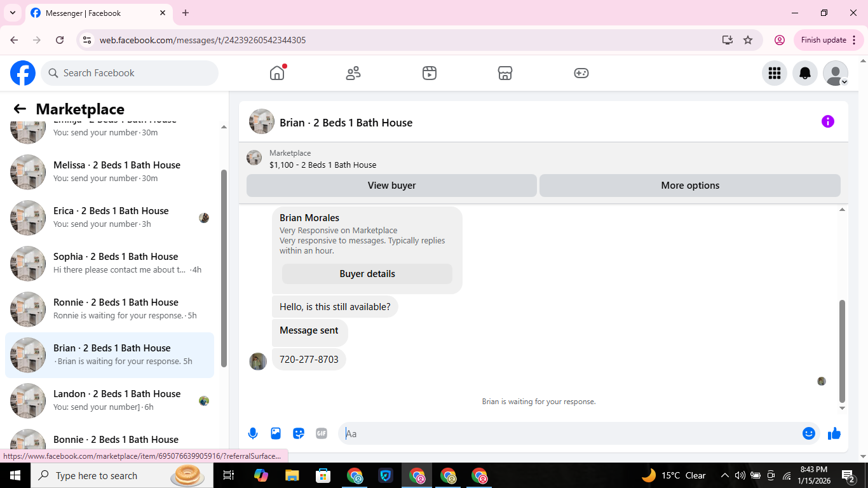This screenshot has height=488, width=868.
Task: Go back in browser history
Action: [x=14, y=40]
